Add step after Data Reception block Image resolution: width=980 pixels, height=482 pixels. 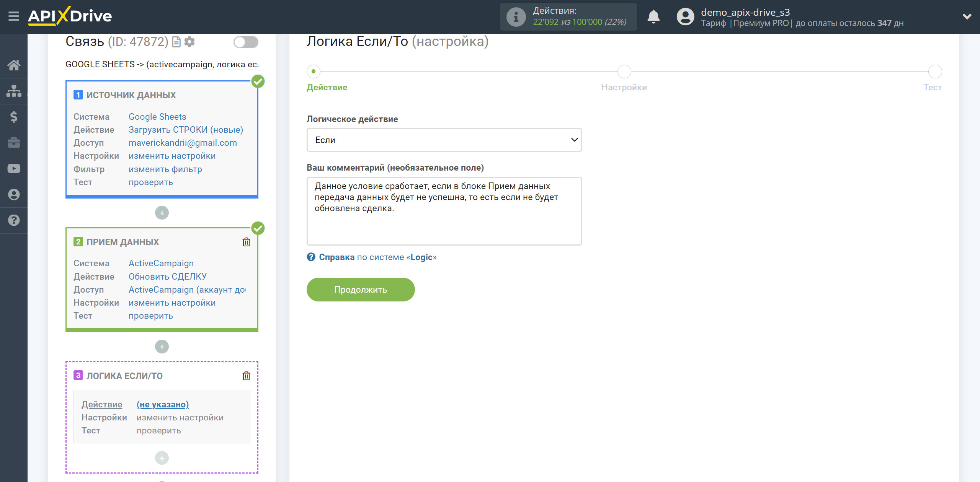coord(162,347)
